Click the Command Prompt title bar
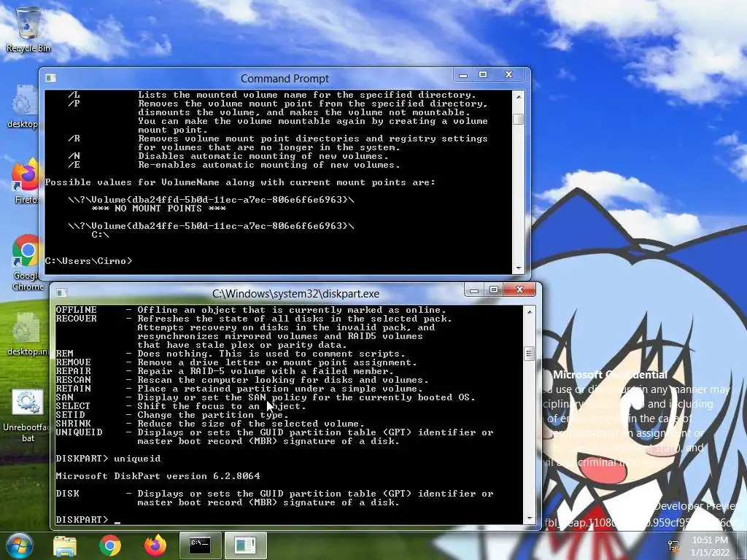Screen dimensions: 747x560 click(285, 78)
